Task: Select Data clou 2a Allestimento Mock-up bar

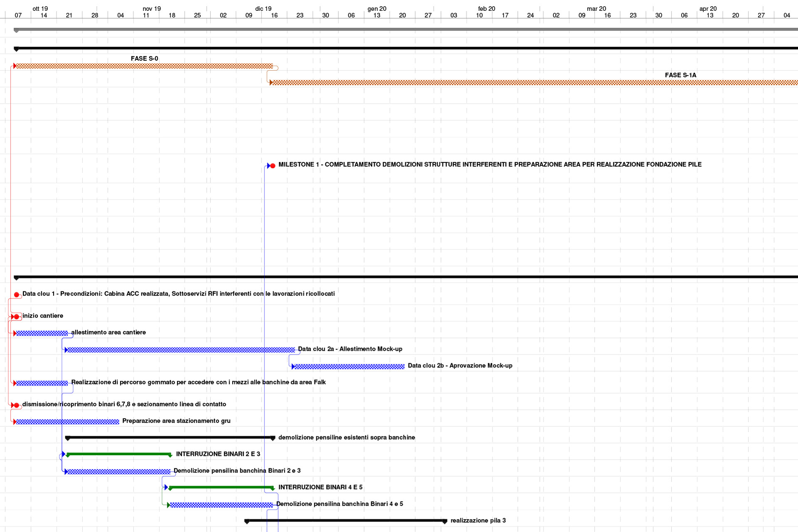Action: (181, 350)
